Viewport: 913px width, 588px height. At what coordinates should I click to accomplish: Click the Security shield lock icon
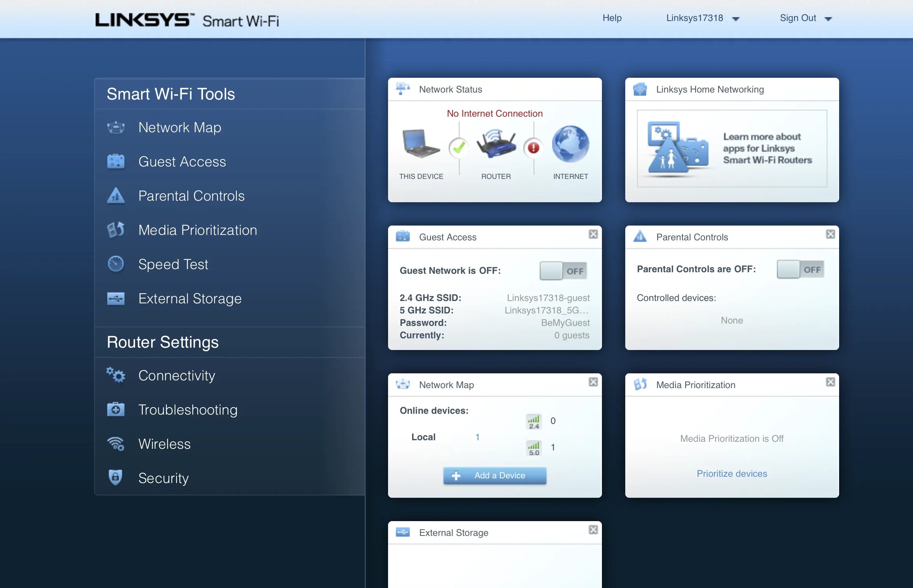115,478
